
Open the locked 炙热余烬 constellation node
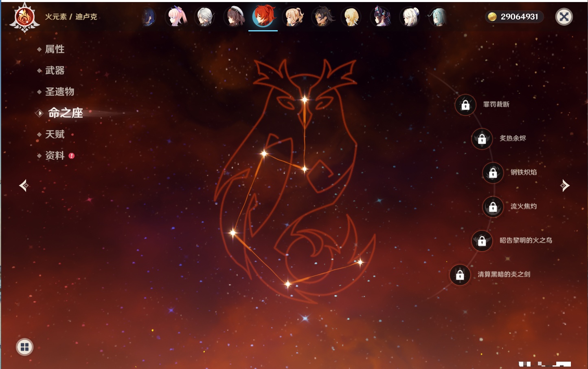(482, 139)
